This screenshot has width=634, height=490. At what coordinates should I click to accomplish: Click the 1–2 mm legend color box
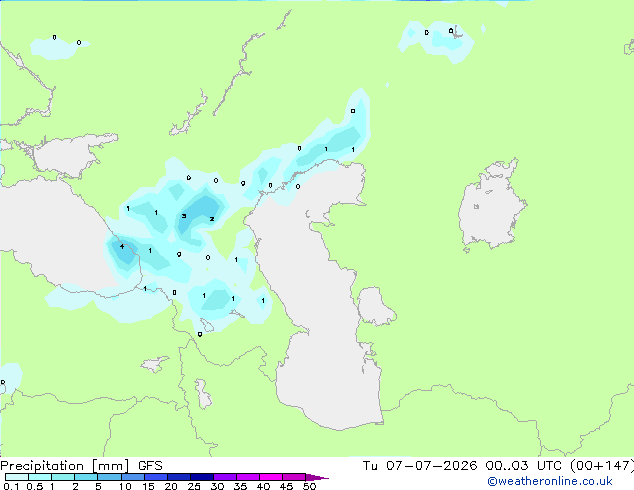point(63,477)
